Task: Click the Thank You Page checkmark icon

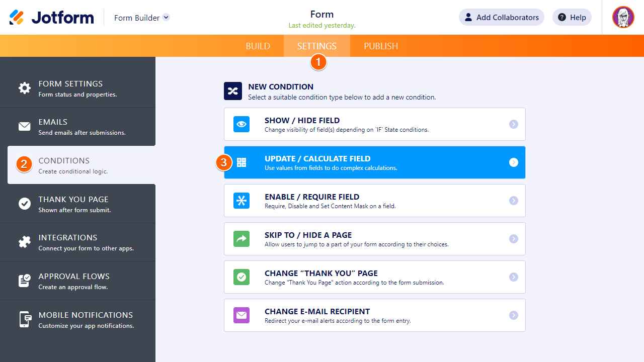Action: point(24,204)
